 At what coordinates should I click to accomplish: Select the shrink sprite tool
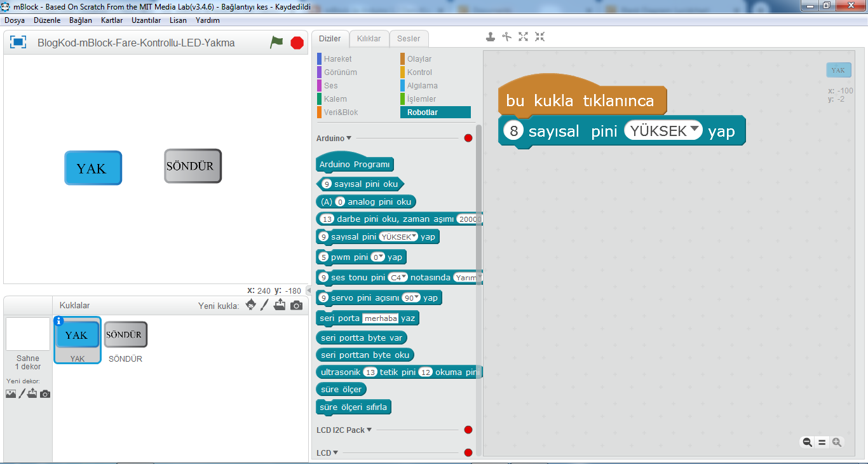539,37
